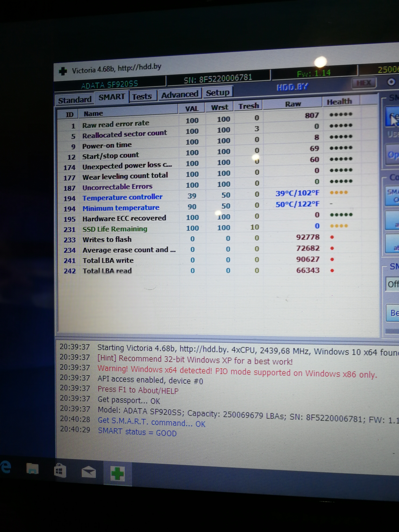Click the ADATA SP920SS device name field
The width and height of the screenshot is (399, 532).
pyautogui.click(x=110, y=84)
